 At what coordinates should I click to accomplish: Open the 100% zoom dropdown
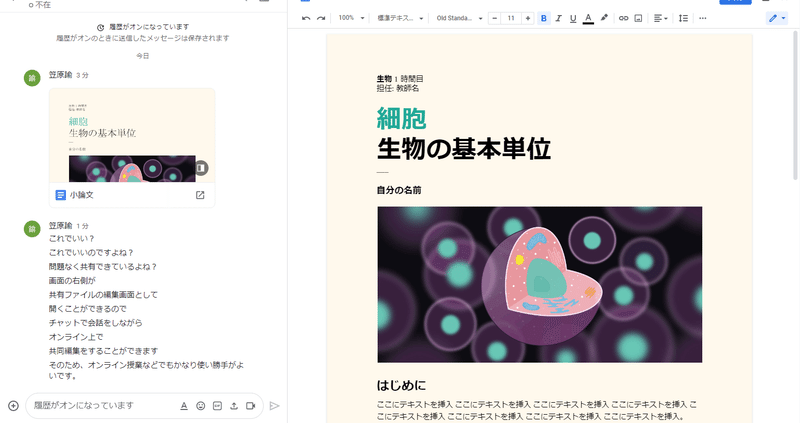pos(351,18)
